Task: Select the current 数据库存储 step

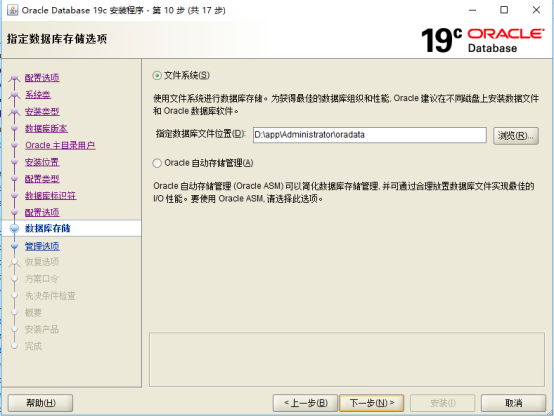Action: click(47, 229)
